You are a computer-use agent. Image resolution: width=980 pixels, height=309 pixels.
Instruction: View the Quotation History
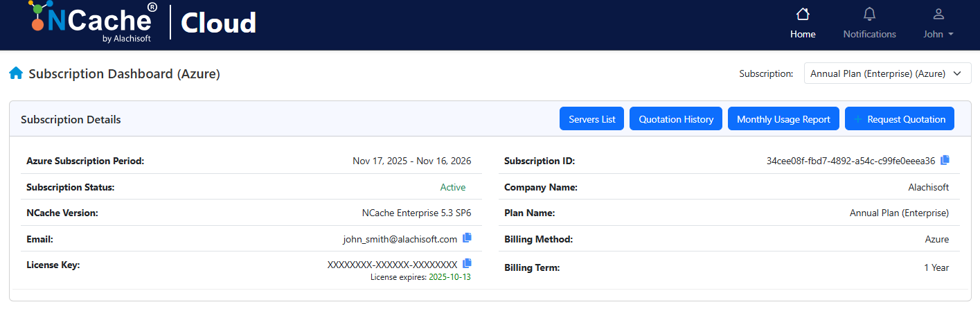pyautogui.click(x=675, y=119)
